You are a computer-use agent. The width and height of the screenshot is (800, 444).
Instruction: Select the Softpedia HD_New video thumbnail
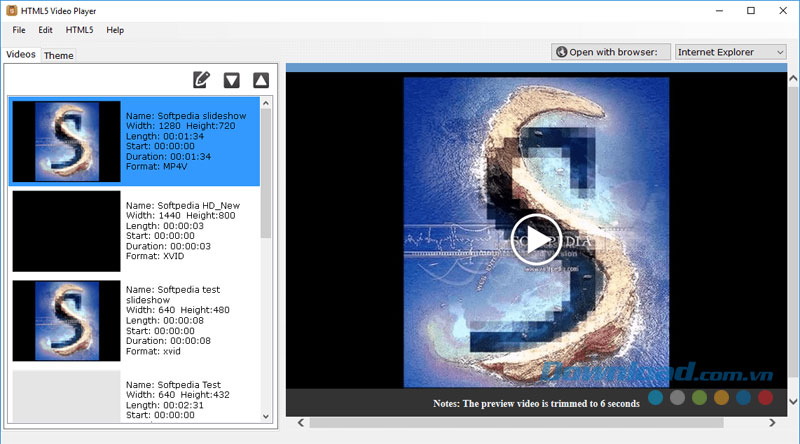coord(66,231)
